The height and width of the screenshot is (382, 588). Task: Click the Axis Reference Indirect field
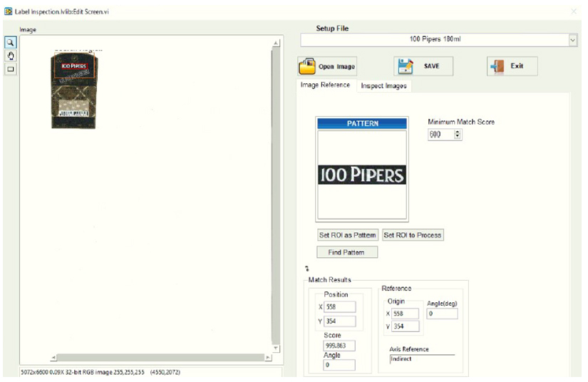click(421, 360)
